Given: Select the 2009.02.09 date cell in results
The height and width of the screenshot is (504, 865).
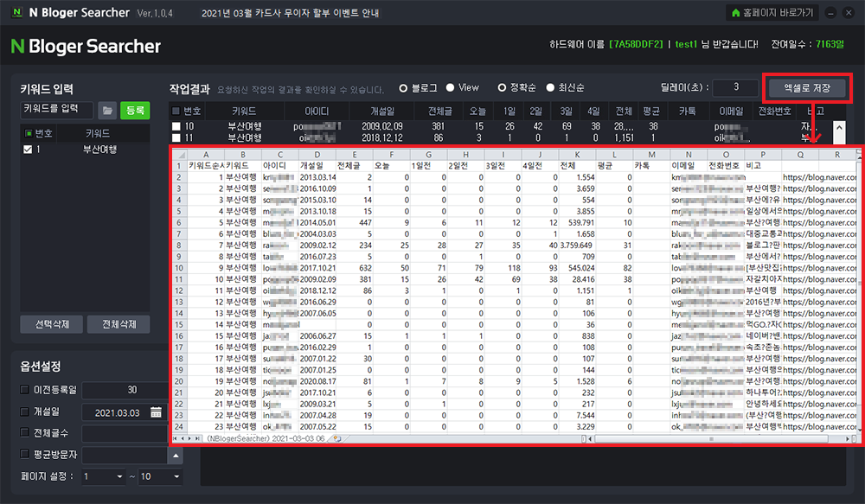Looking at the screenshot, I should [382, 126].
